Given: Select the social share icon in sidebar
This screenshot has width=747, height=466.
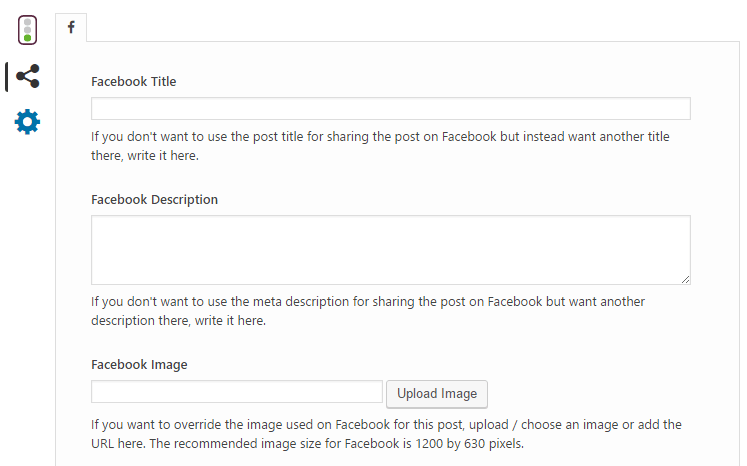Looking at the screenshot, I should [28, 76].
